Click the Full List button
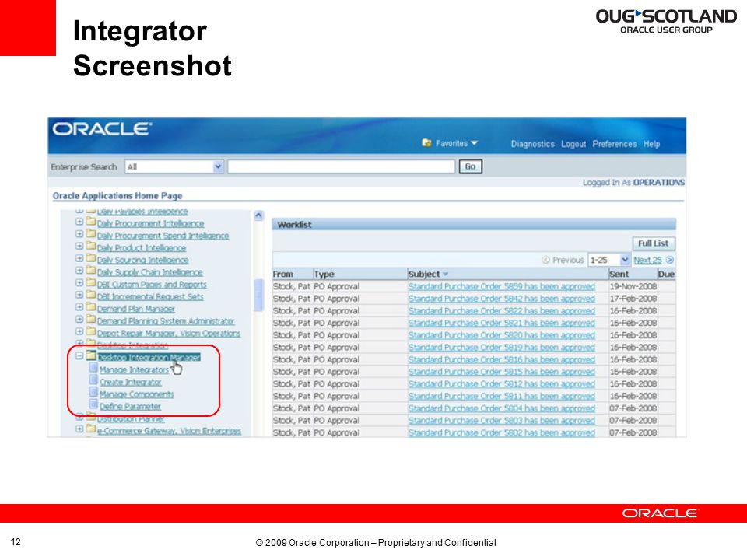The width and height of the screenshot is (747, 560). (653, 243)
